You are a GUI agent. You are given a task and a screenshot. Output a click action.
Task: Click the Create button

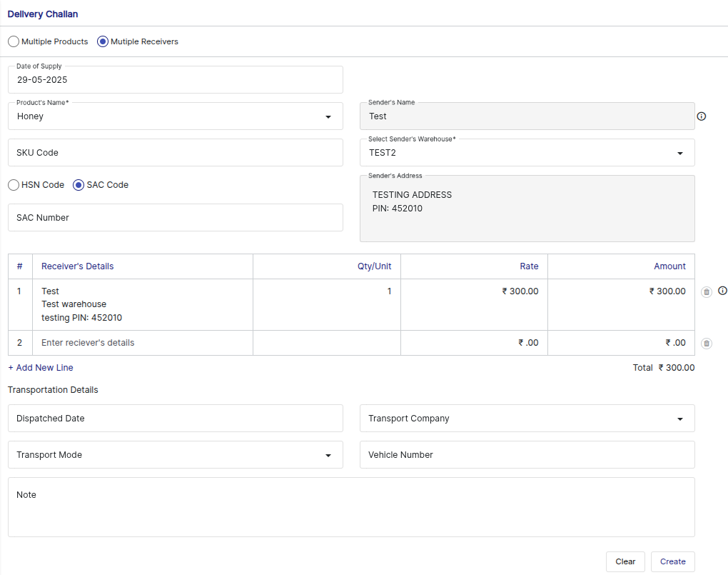(673, 561)
